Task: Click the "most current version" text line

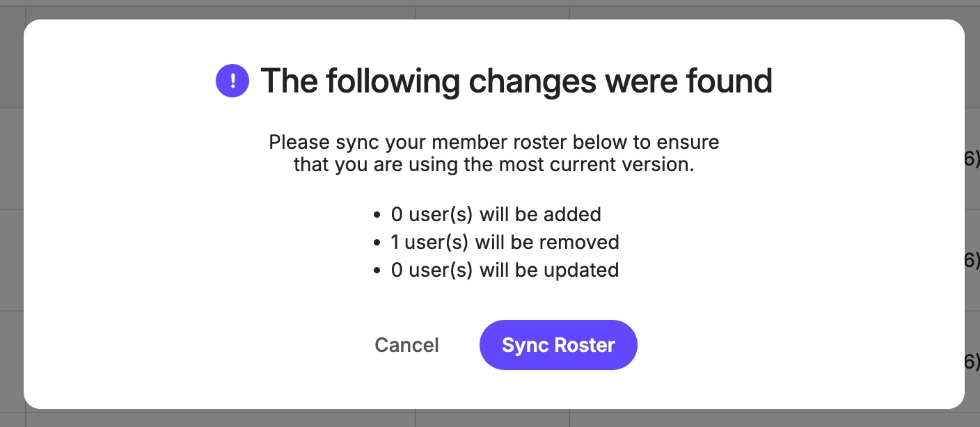Action: point(494,166)
